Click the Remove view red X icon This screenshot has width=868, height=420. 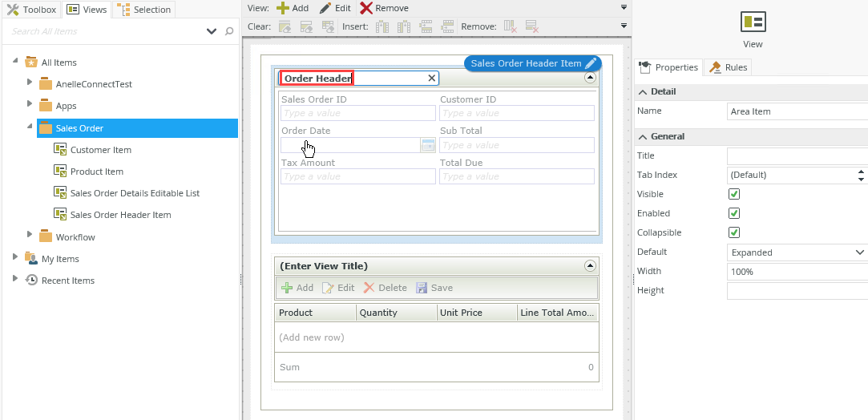pos(366,8)
